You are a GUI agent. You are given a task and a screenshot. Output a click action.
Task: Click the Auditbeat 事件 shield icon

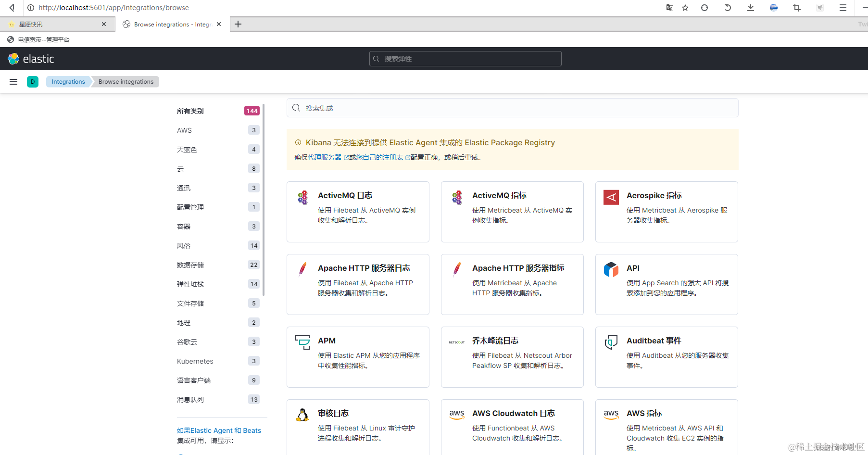(611, 342)
